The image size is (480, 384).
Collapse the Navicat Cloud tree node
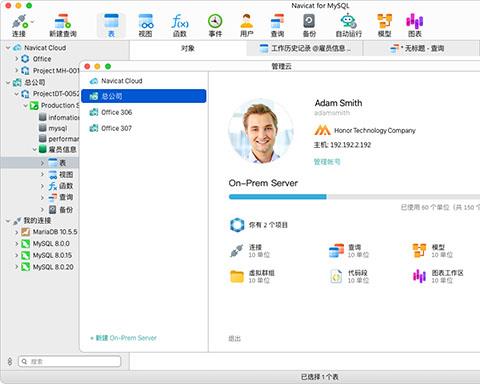point(8,48)
